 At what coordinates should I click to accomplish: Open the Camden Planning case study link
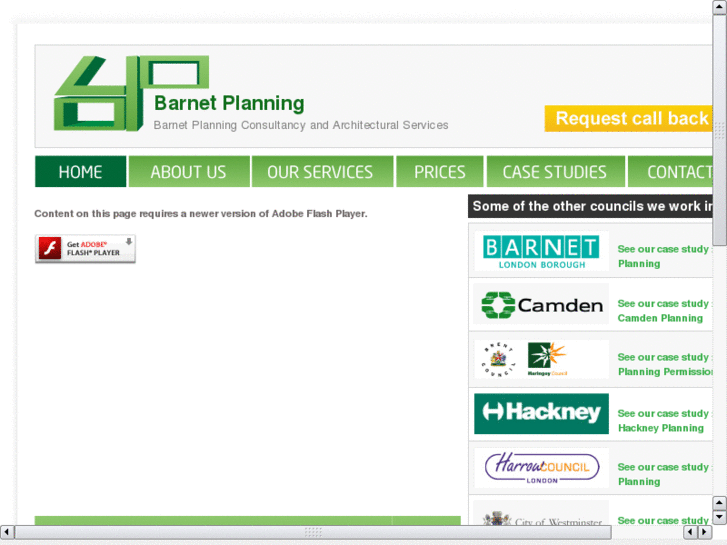point(663,311)
